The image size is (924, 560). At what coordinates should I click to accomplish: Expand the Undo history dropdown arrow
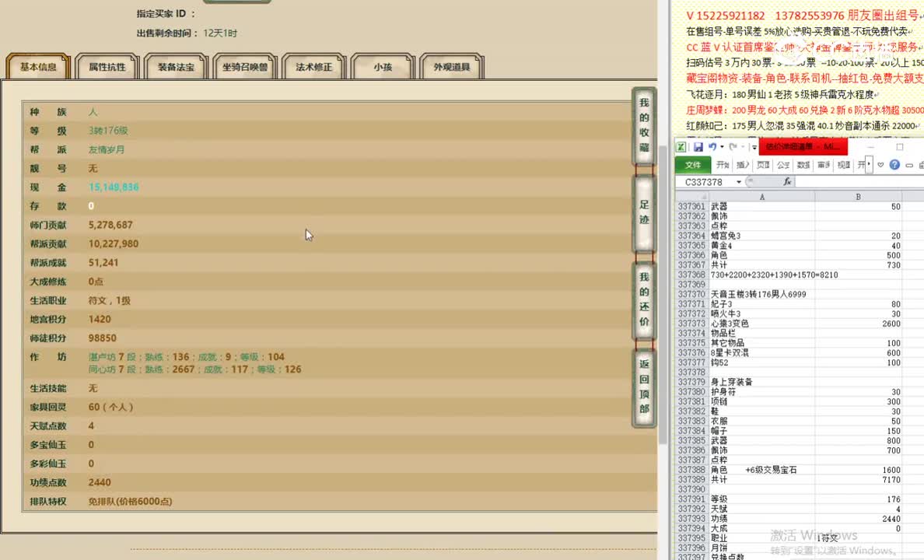[721, 146]
